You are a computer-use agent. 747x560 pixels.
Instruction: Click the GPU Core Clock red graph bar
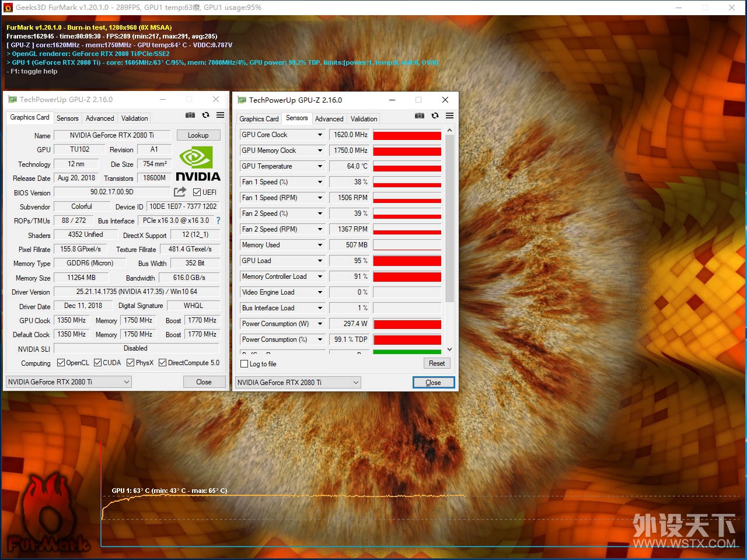407,135
